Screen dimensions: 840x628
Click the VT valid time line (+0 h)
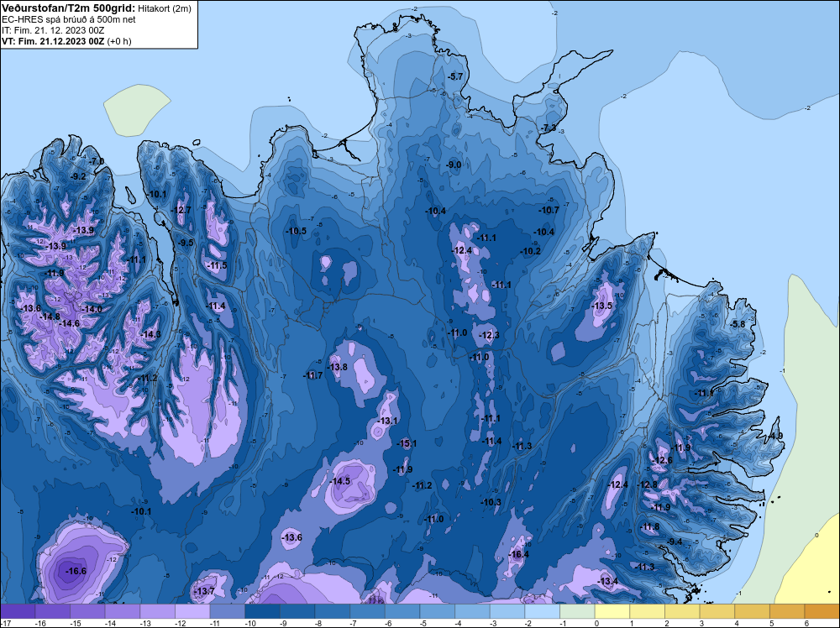66,41
